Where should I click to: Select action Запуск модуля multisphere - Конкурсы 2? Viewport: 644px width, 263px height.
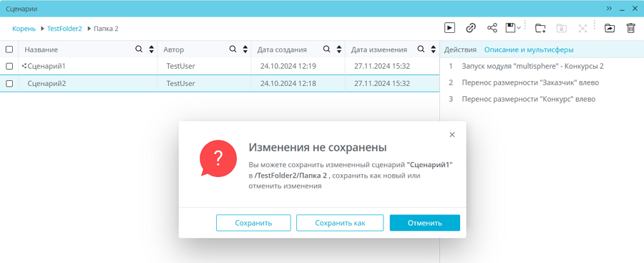[532, 66]
